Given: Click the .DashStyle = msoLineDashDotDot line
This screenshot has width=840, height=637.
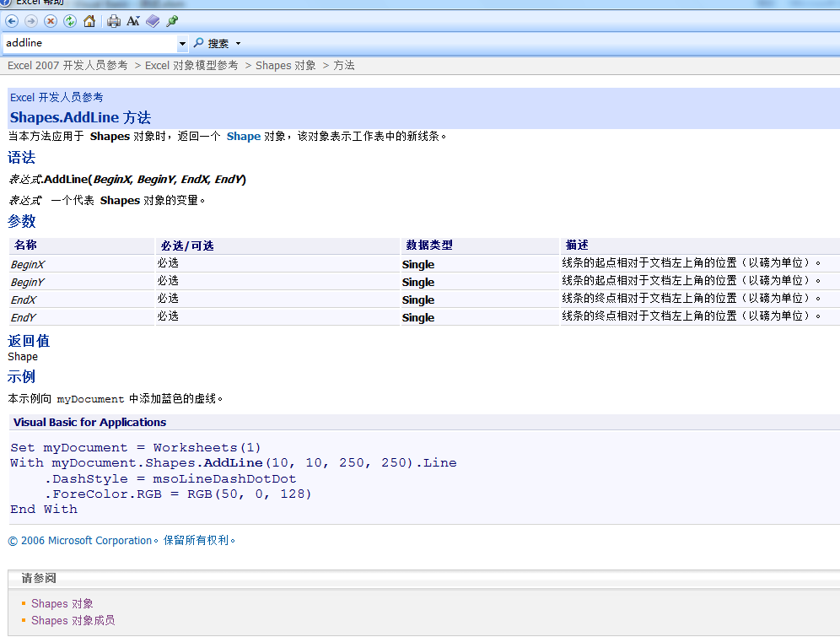Looking at the screenshot, I should (x=170, y=478).
